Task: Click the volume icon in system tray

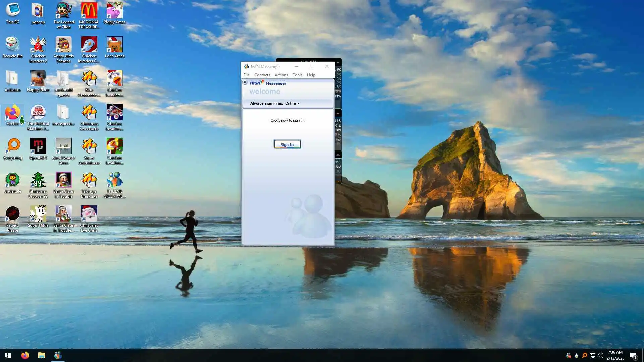Action: click(x=600, y=355)
